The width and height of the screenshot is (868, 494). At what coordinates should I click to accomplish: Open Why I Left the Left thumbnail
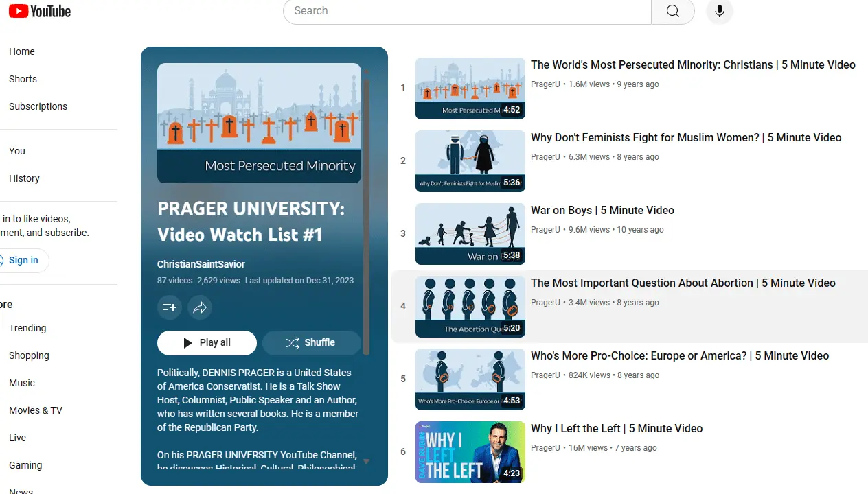pyautogui.click(x=470, y=451)
